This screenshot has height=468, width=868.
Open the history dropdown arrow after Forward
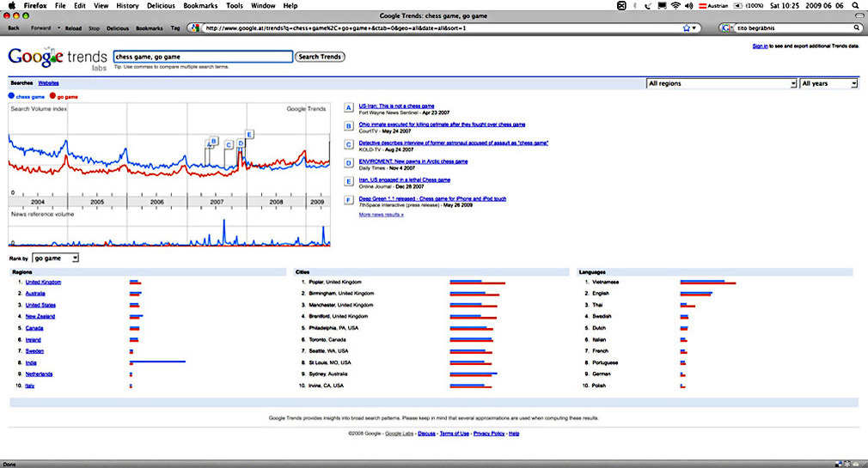(58, 27)
